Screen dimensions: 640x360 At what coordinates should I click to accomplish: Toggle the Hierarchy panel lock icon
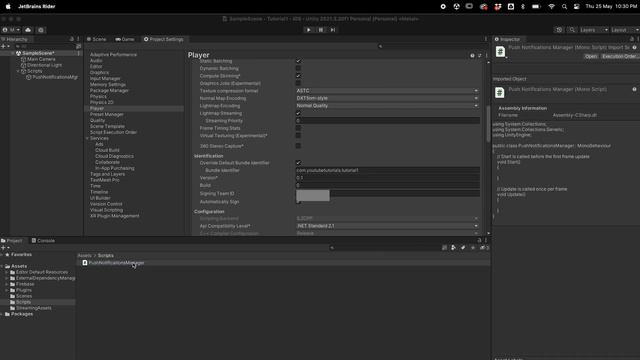tap(72, 39)
